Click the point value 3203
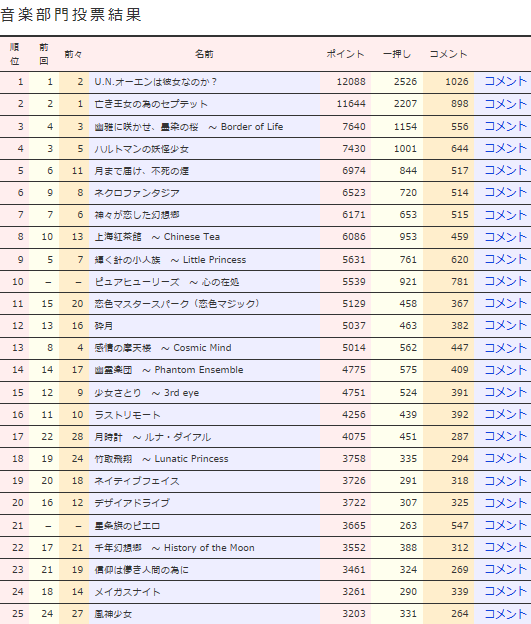Screen dimensions: 531x624 tap(354, 614)
